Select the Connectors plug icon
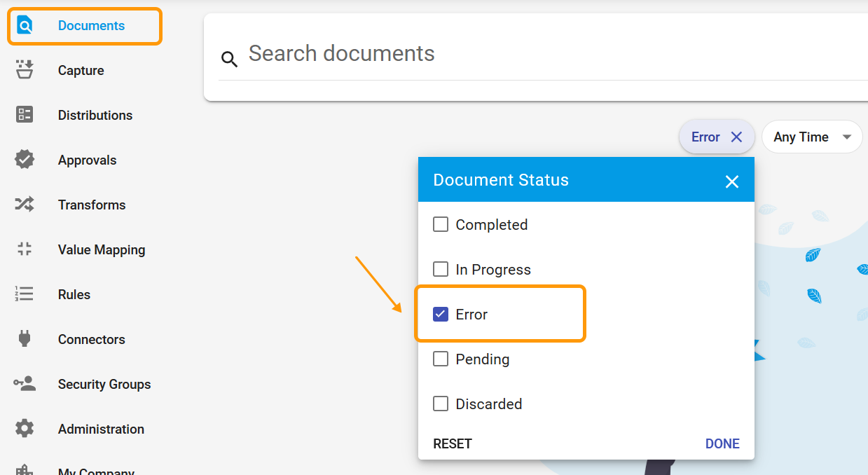 (25, 339)
